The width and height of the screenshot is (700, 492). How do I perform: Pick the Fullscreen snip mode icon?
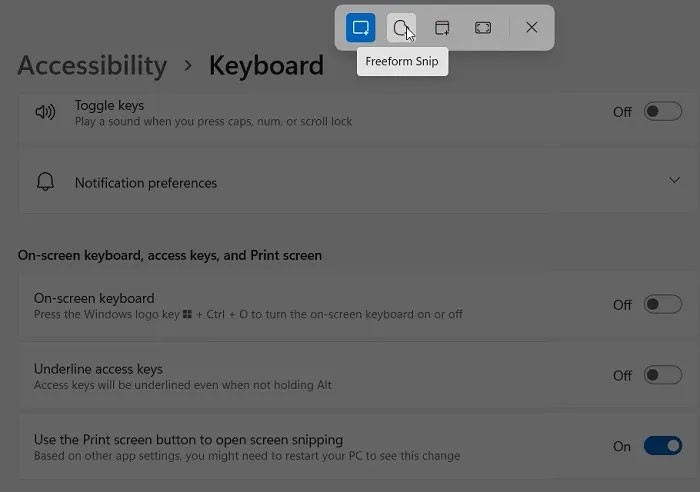[483, 28]
